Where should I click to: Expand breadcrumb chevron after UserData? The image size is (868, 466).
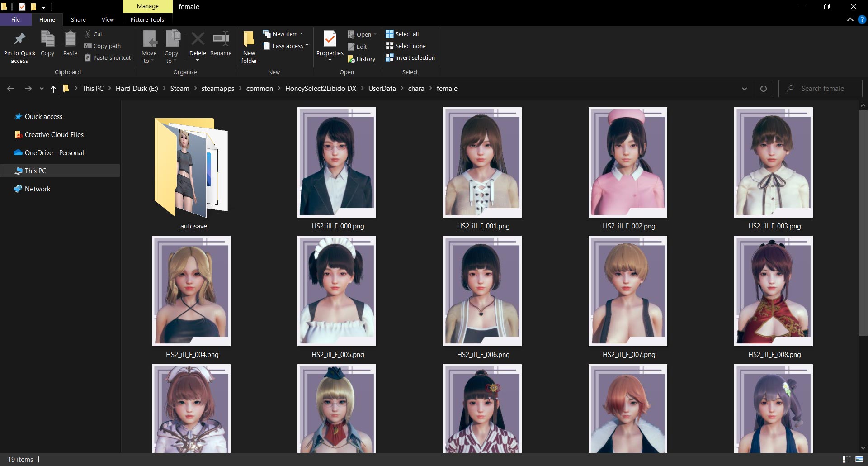click(402, 88)
